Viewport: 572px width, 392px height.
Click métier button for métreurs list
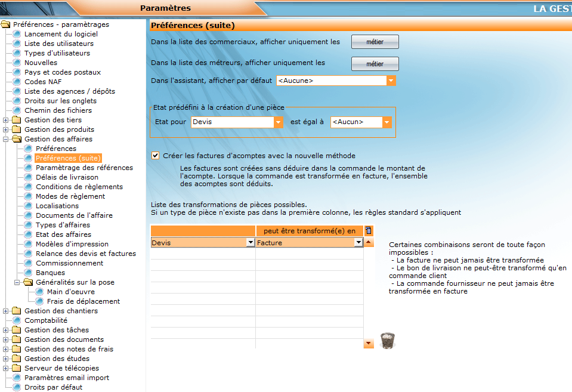coord(375,64)
